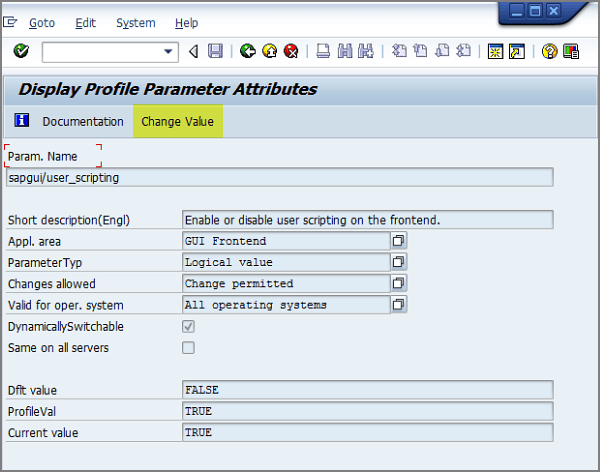Click the Last Page icon
The width and height of the screenshot is (600, 472).
click(464, 51)
